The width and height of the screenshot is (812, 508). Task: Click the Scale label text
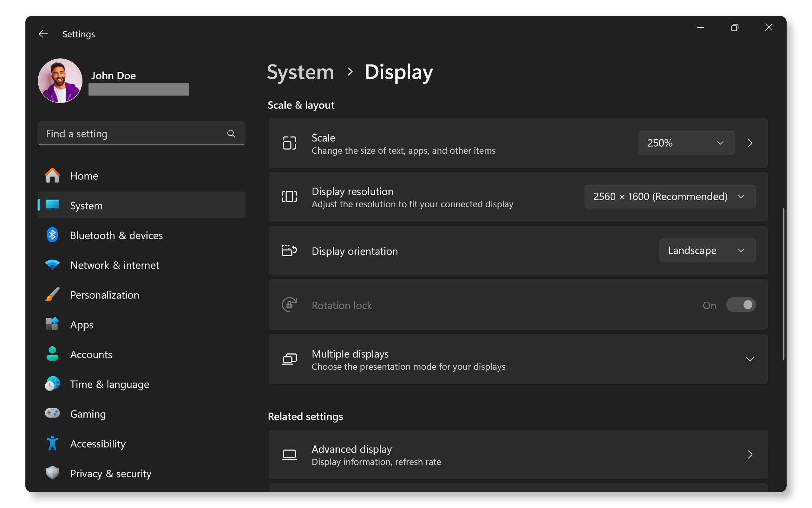[324, 137]
